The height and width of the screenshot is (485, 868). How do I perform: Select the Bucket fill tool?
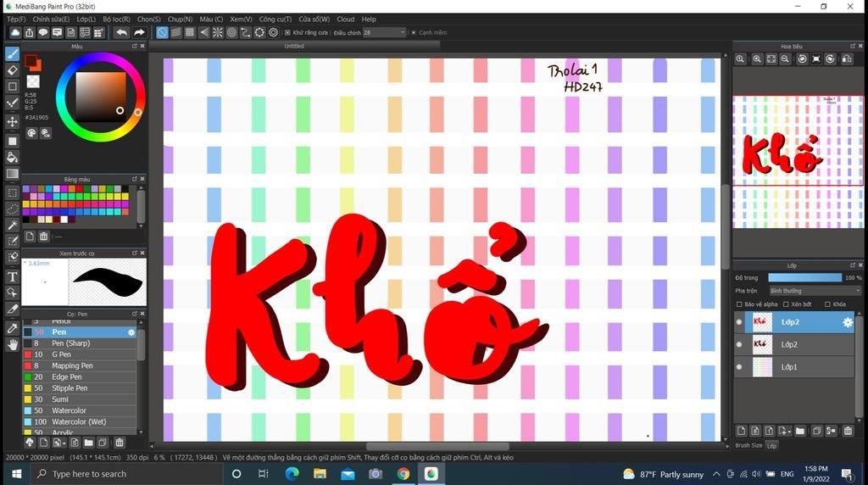pos(12,157)
